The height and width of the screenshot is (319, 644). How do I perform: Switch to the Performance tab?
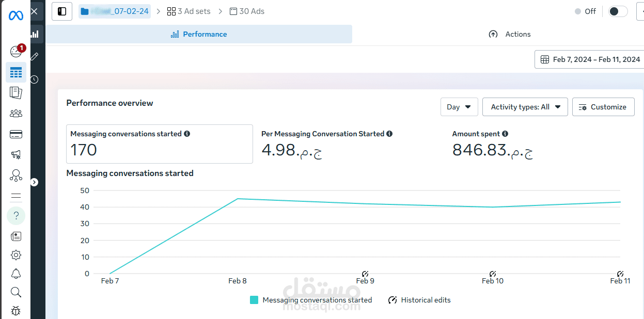[x=199, y=34]
